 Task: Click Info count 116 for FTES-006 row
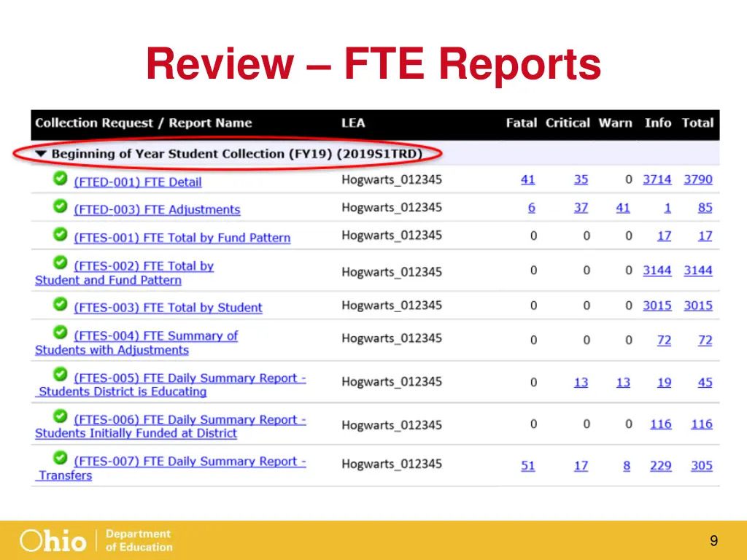[661, 424]
